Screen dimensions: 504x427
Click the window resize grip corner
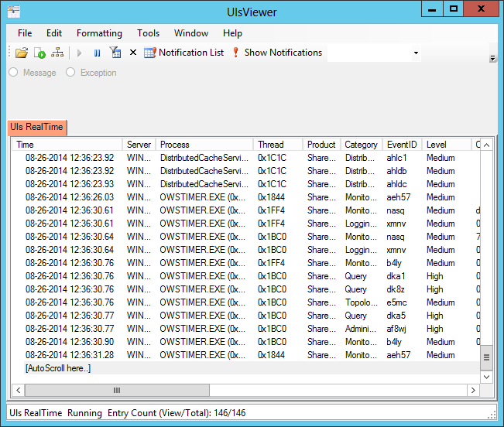(x=492, y=415)
